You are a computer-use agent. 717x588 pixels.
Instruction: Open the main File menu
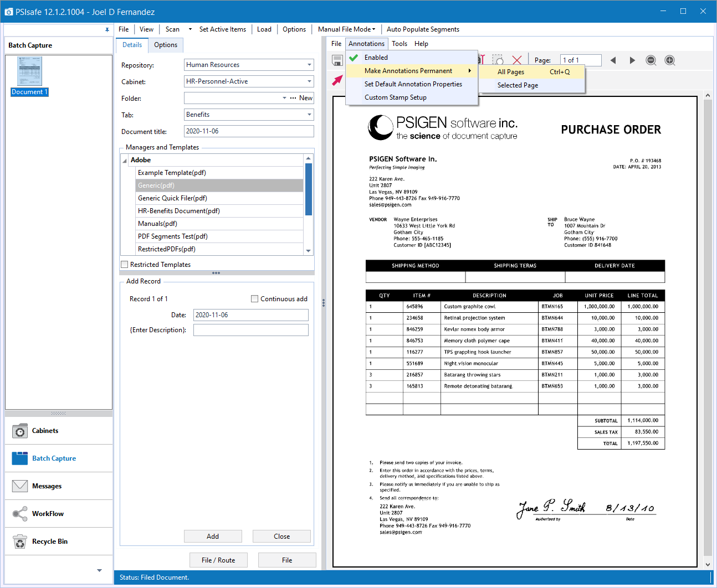(x=124, y=29)
